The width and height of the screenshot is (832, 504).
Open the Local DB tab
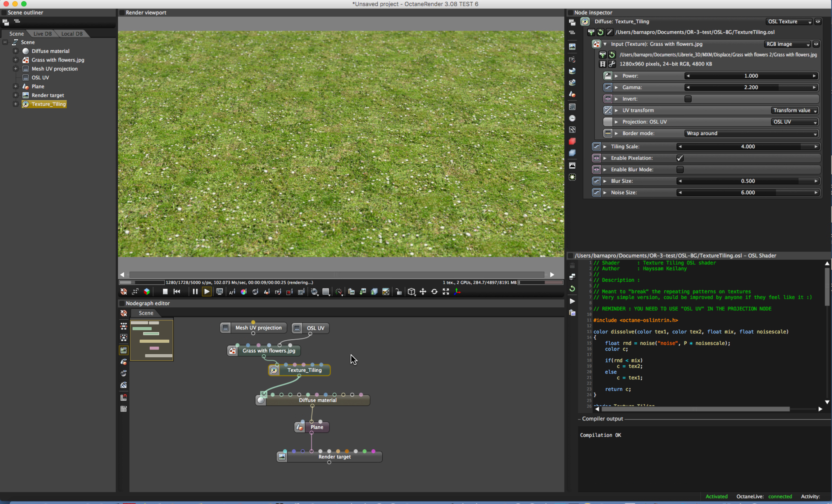71,34
